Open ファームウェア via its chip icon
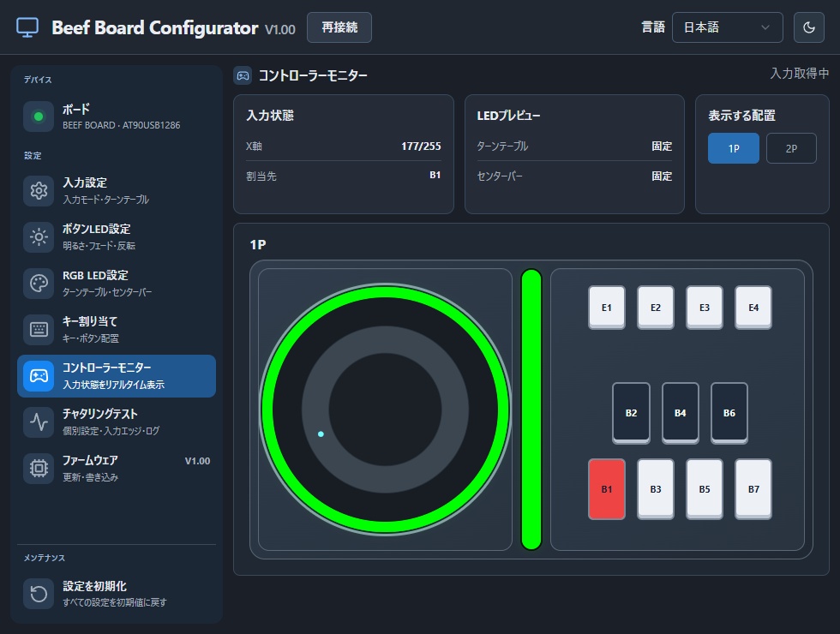 (39, 469)
